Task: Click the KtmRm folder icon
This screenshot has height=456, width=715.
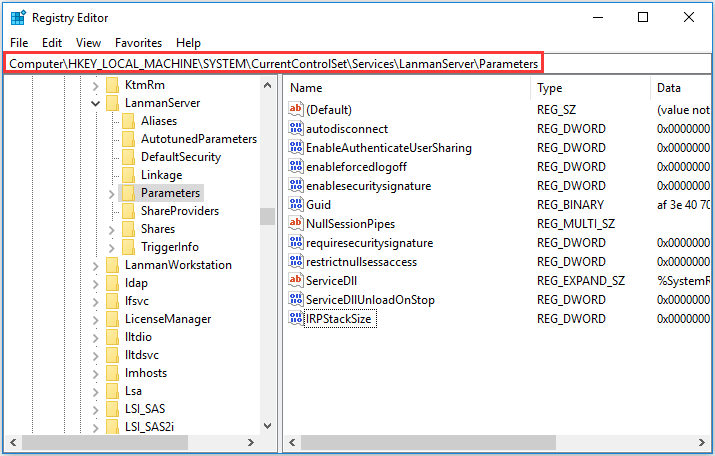Action: click(x=112, y=85)
